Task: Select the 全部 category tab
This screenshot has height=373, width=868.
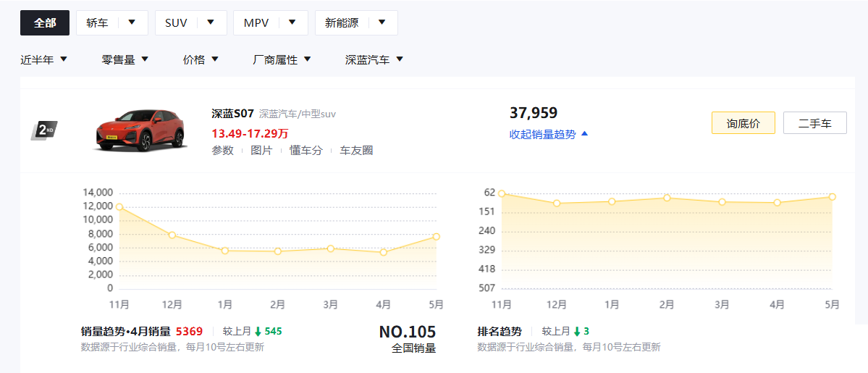Action: click(45, 22)
